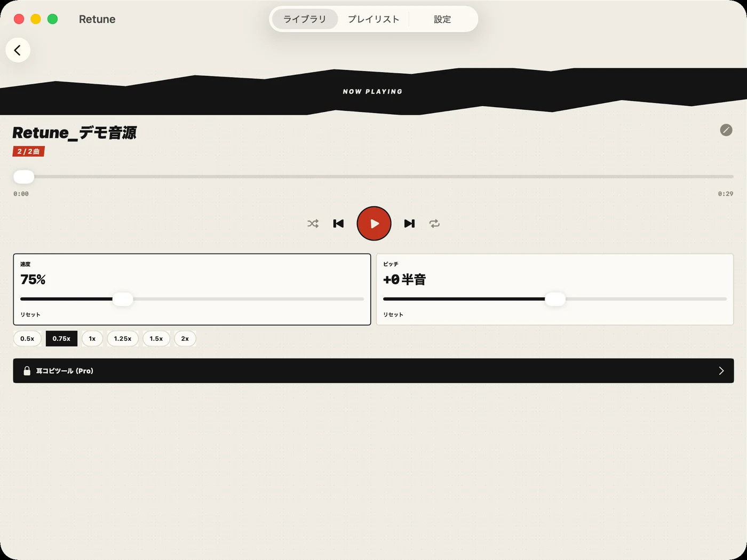The width and height of the screenshot is (747, 560).
Task: Click the Retune app name in title bar
Action: pyautogui.click(x=97, y=19)
